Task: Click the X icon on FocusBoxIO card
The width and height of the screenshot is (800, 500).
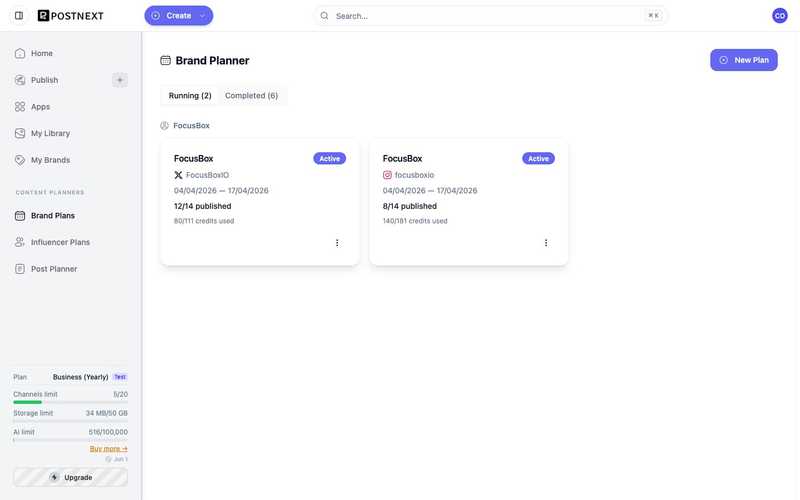Action: click(178, 175)
